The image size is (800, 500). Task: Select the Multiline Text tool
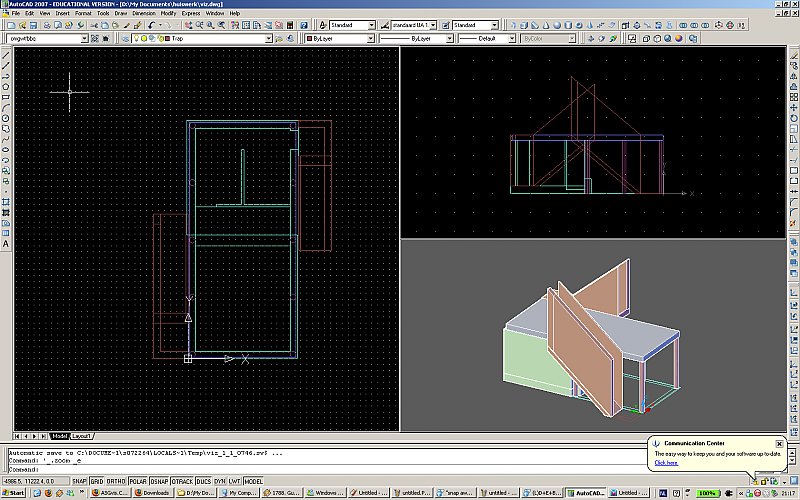[x=6, y=243]
